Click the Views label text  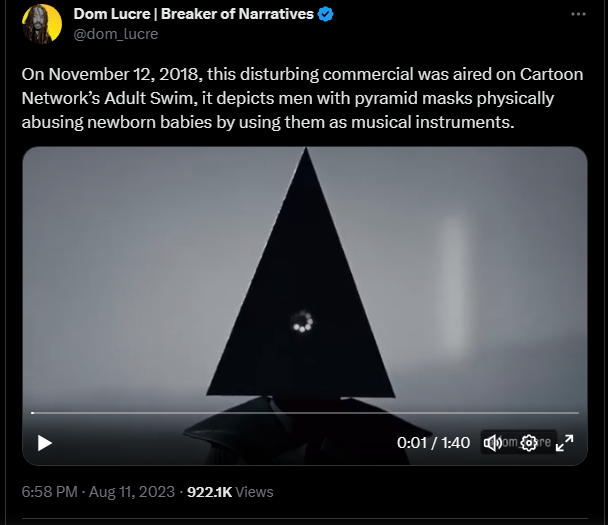pyautogui.click(x=254, y=492)
